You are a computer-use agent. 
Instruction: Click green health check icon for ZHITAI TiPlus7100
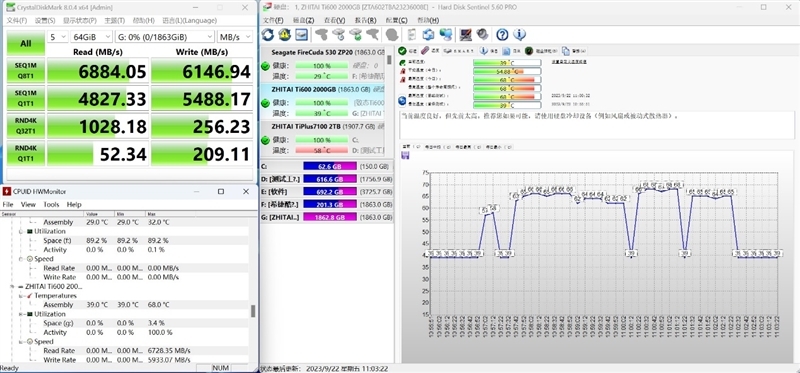pos(265,140)
